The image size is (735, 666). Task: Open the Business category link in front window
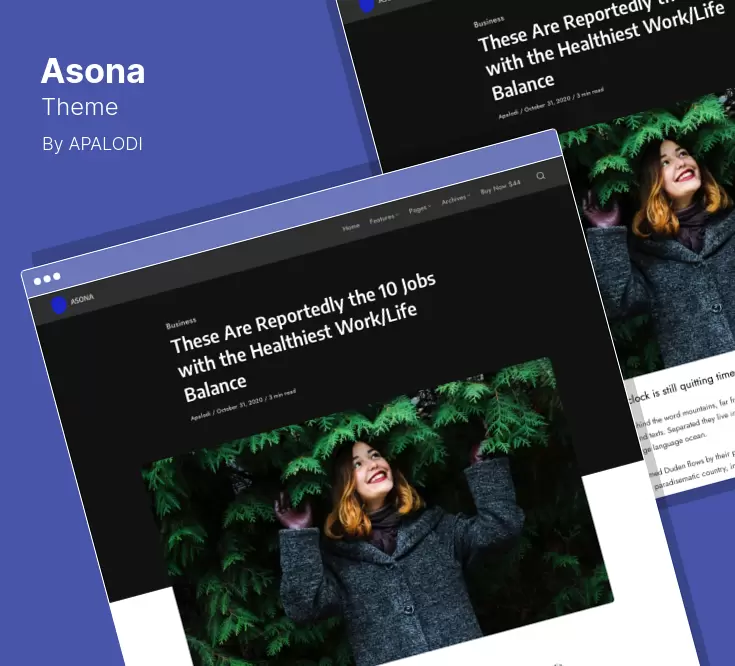(x=181, y=323)
